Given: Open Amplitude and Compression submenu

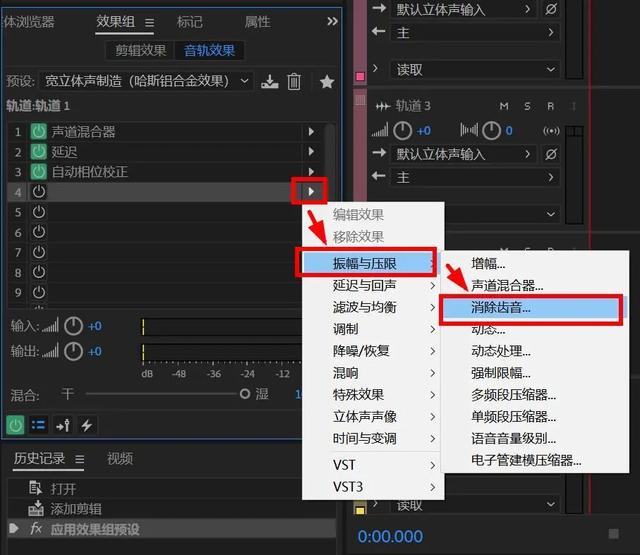Looking at the screenshot, I should click(370, 263).
